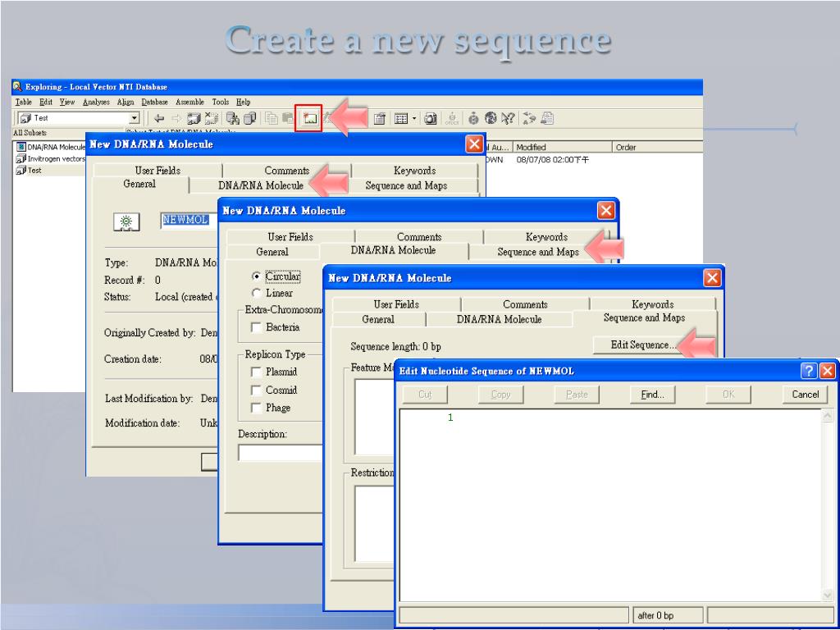
Task: Click the sequence editor scrollbar down arrow
Action: (828, 596)
